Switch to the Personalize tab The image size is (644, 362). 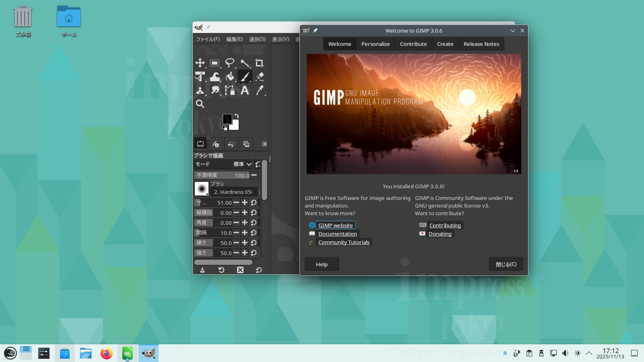tap(376, 44)
